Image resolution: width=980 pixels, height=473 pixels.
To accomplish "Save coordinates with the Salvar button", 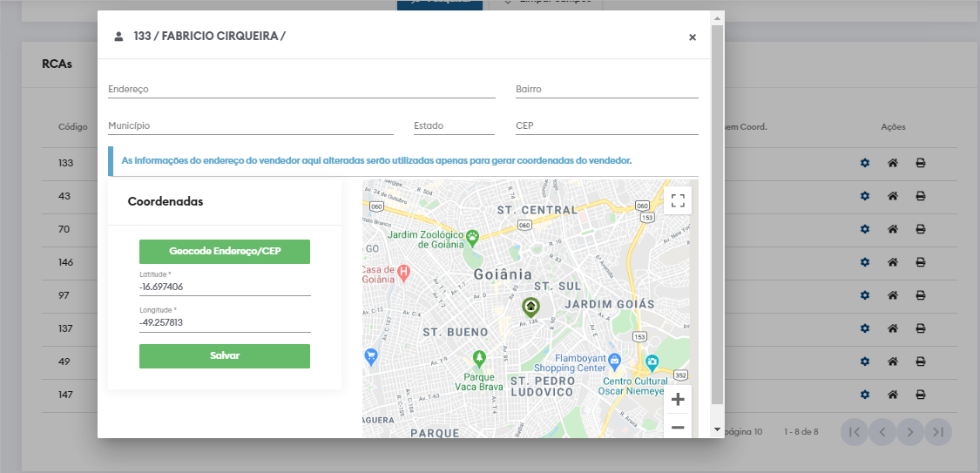I will [225, 356].
